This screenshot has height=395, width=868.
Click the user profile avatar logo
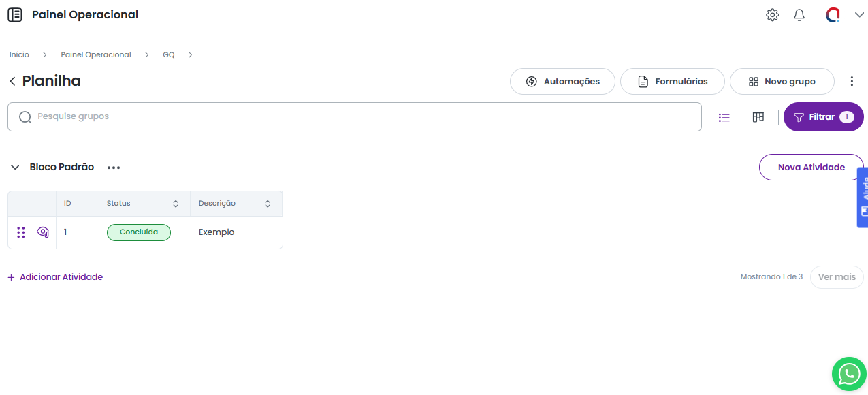833,15
